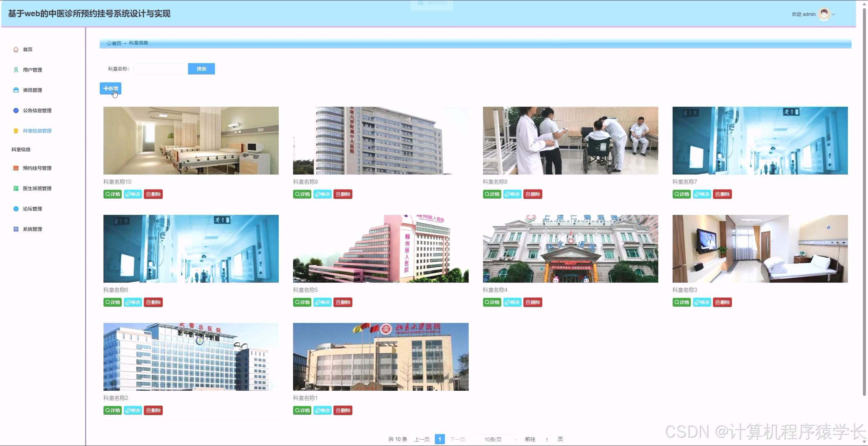Click the 新增 add button
Viewport: 868px width, 446px height.
[111, 89]
